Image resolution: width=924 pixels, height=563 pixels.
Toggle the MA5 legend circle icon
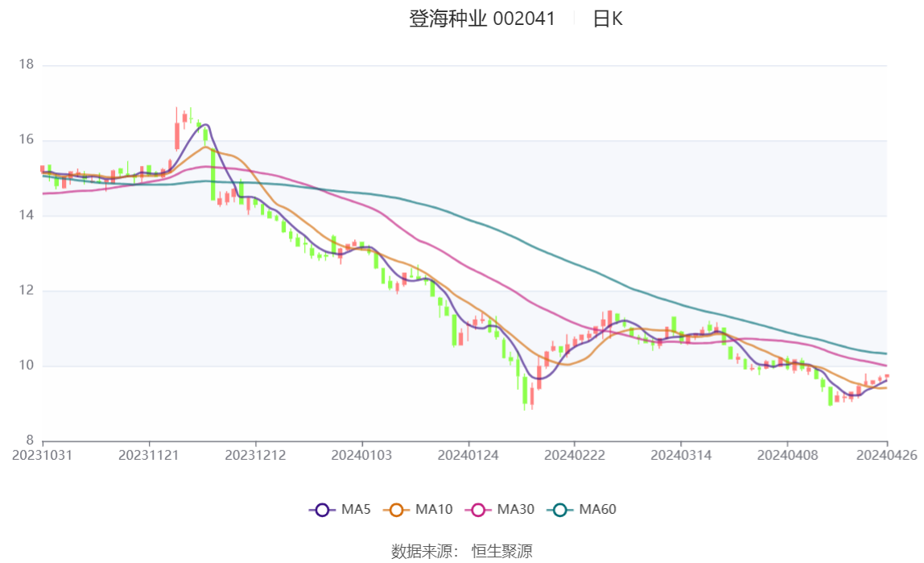pyautogui.click(x=322, y=510)
